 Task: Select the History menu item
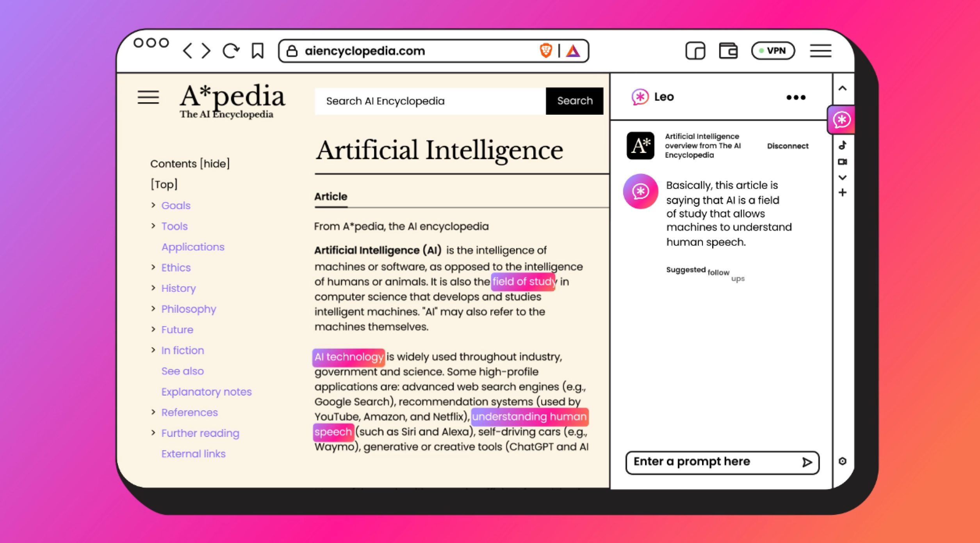(x=177, y=288)
